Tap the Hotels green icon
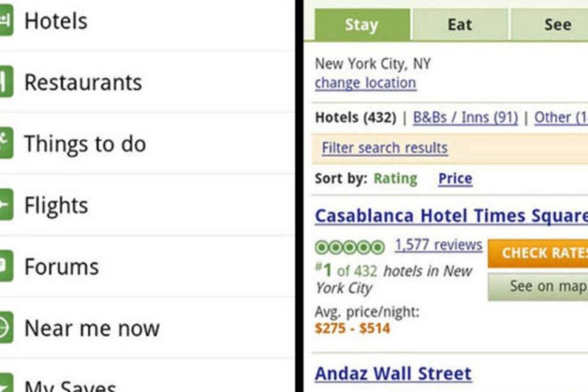The height and width of the screenshot is (392, 588). [x=6, y=21]
